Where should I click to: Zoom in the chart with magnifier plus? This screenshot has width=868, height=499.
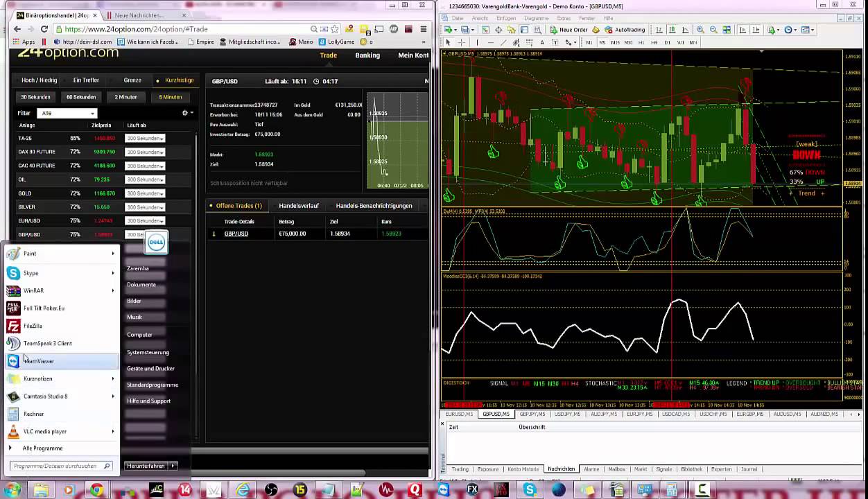(700, 30)
